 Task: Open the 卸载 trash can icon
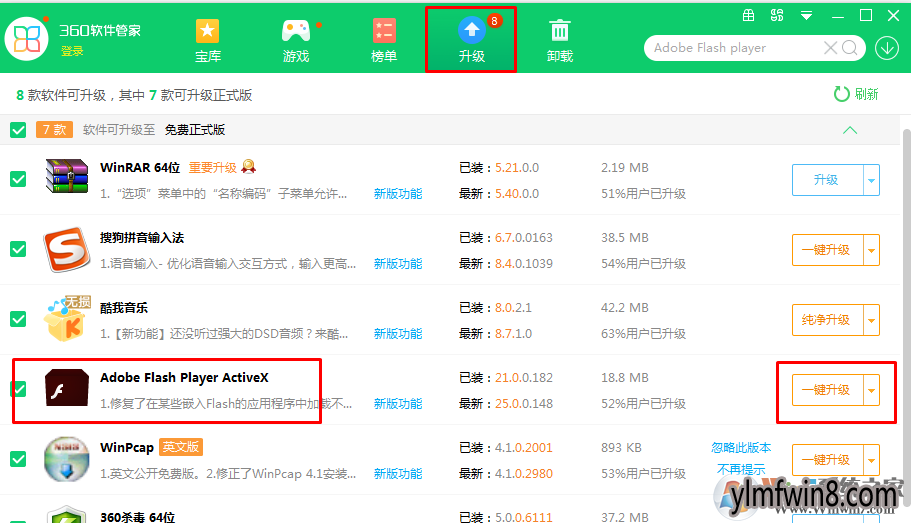click(x=560, y=31)
